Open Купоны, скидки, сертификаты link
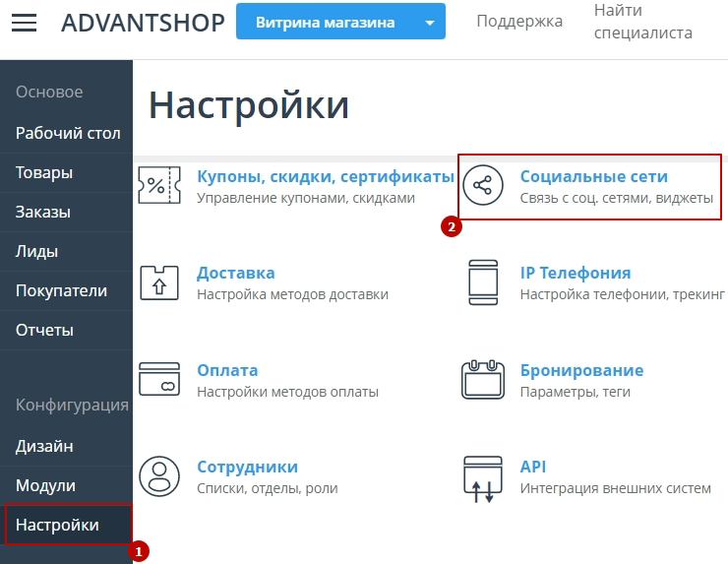Screen dimensions: 728x564 coord(325,177)
